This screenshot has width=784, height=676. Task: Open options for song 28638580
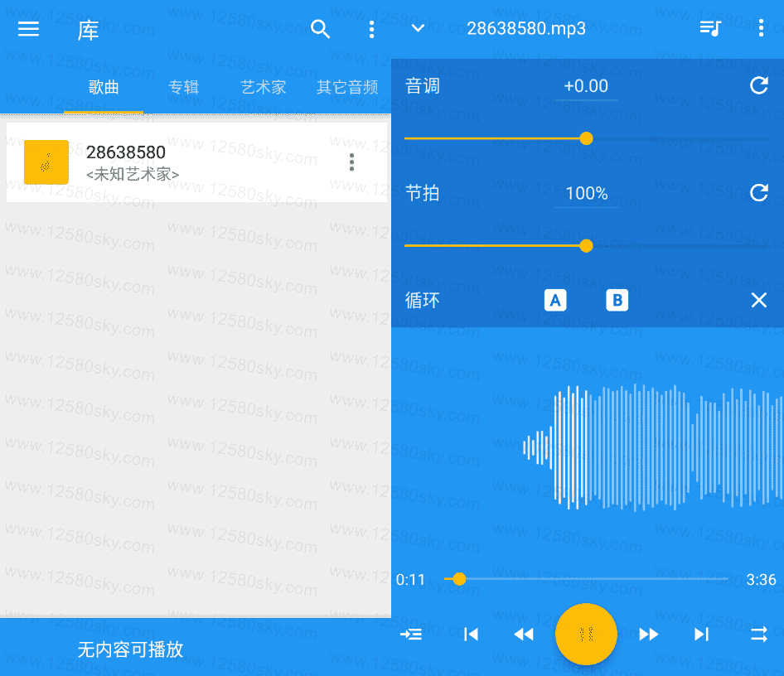351,162
